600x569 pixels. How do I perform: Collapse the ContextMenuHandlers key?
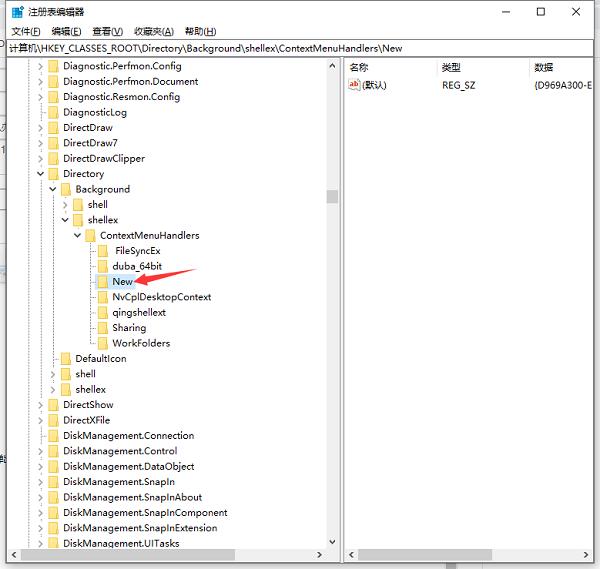pyautogui.click(x=77, y=235)
